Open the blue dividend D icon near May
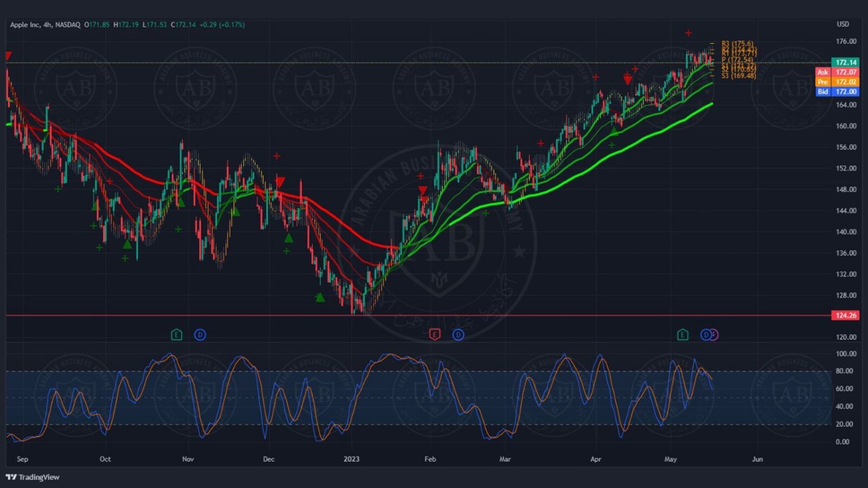This screenshot has height=488, width=868. coord(705,335)
